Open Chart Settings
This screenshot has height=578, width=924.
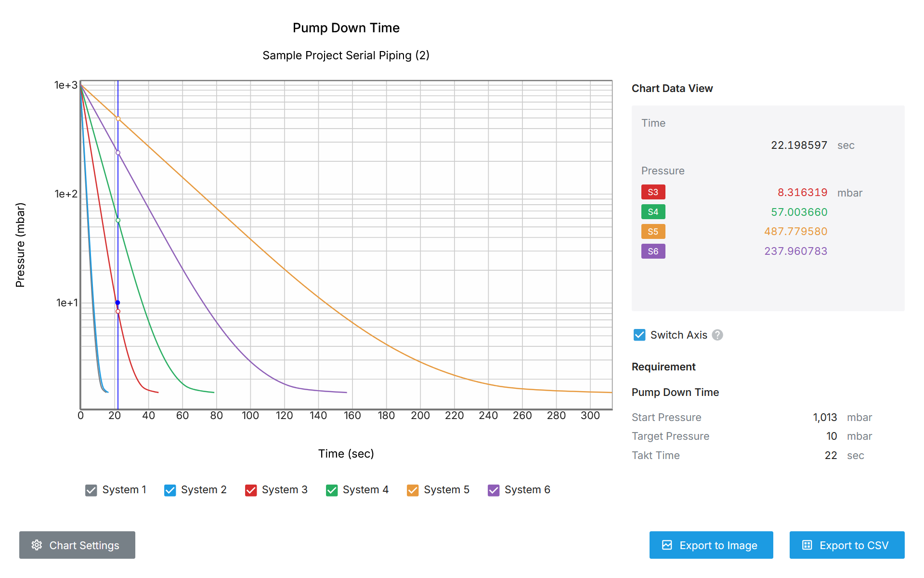77,545
